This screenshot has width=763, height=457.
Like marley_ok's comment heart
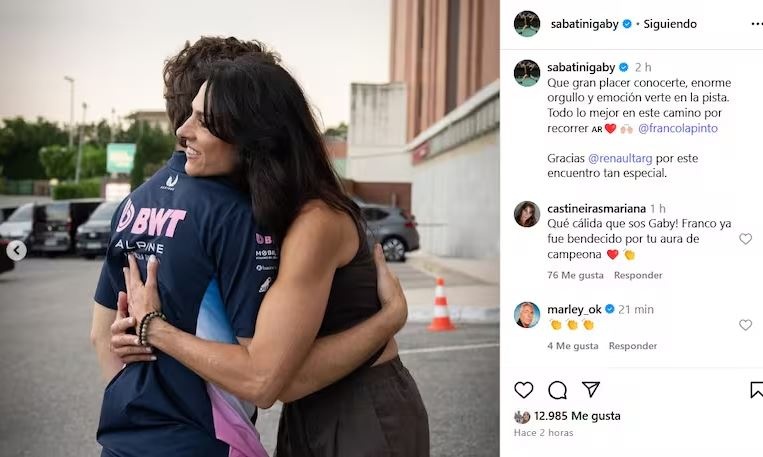745,325
